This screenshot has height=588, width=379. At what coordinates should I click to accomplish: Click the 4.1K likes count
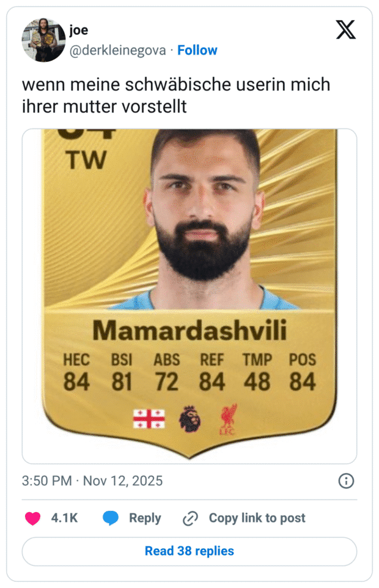tap(64, 518)
